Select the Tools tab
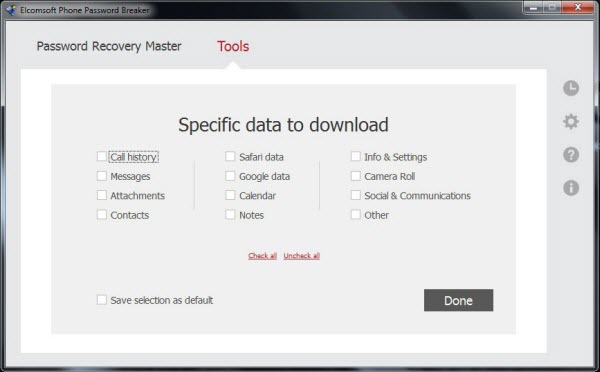The width and height of the screenshot is (600, 372). (233, 46)
